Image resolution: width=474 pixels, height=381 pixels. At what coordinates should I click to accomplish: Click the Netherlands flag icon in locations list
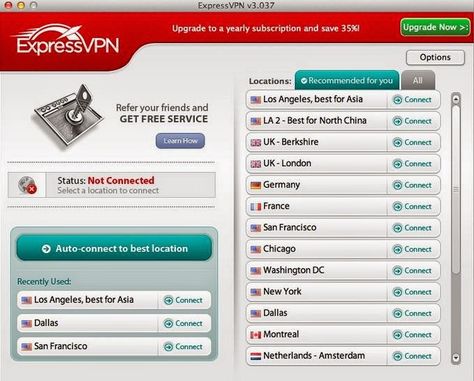coord(256,356)
